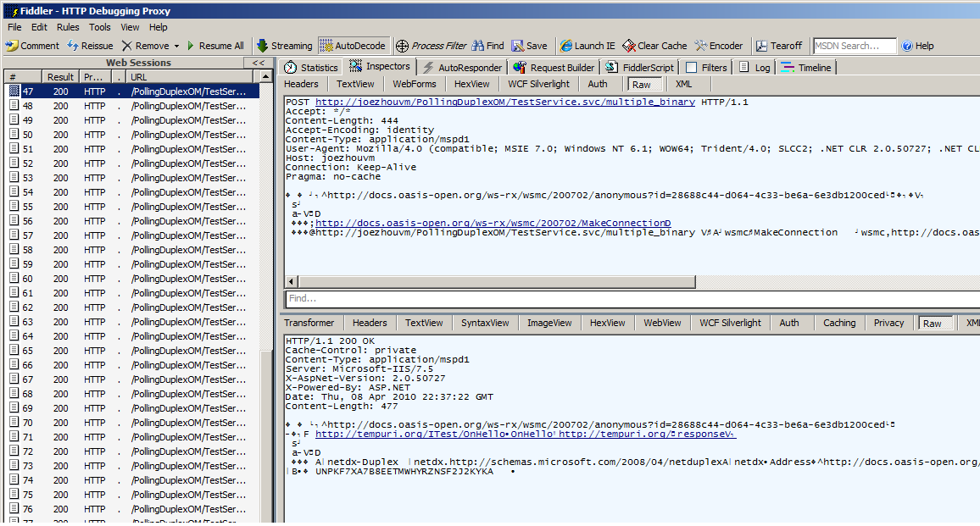
Task: Open the AutoResponder tab
Action: point(463,68)
